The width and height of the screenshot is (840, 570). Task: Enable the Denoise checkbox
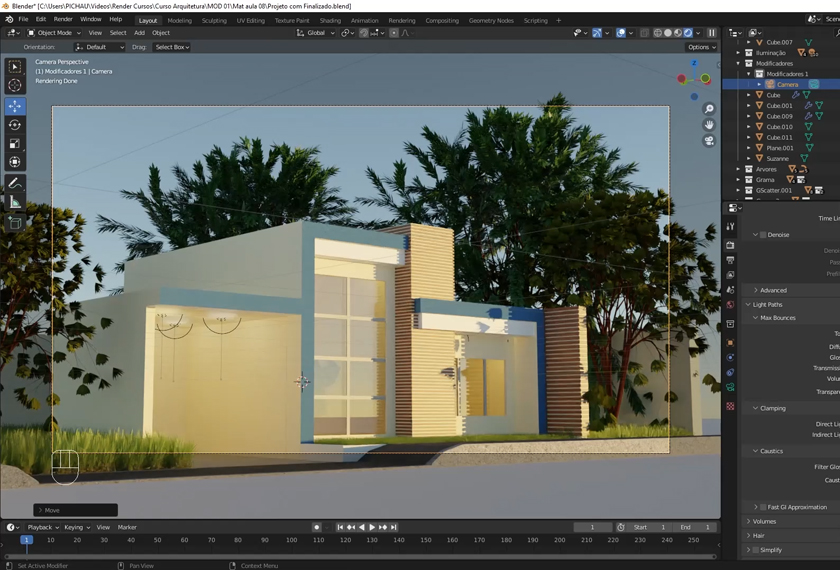click(764, 235)
